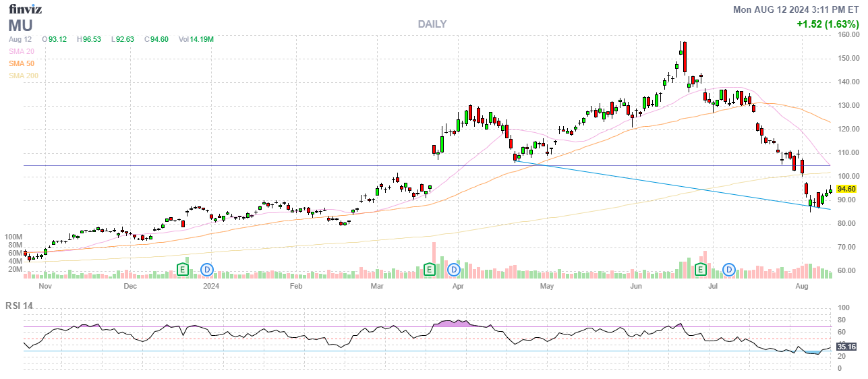This screenshot has height=379, width=868.
Task: Expand the RSI 14 indicator label
Action: tap(20, 305)
